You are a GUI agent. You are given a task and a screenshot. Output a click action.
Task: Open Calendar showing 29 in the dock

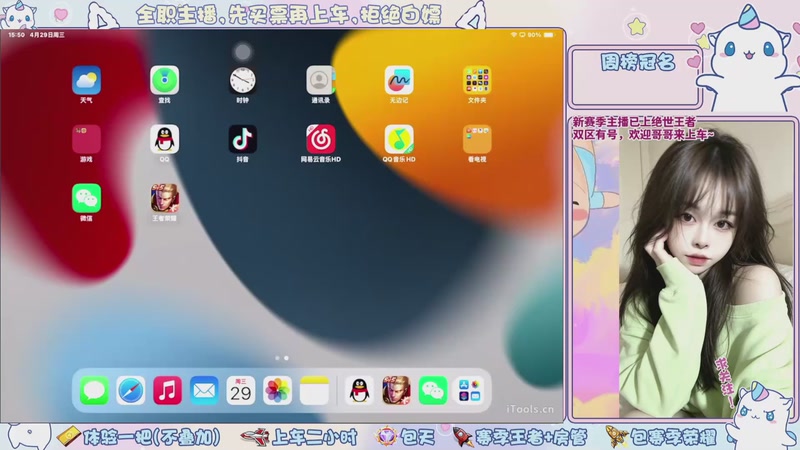coord(241,391)
